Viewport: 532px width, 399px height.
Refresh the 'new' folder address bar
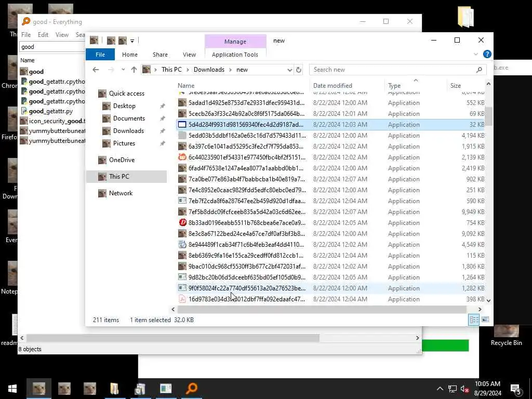299,70
